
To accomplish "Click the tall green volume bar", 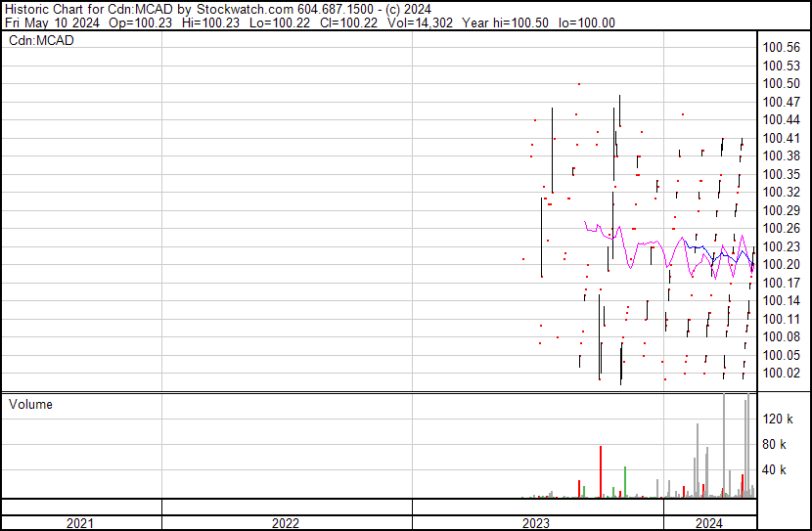I will (625, 482).
